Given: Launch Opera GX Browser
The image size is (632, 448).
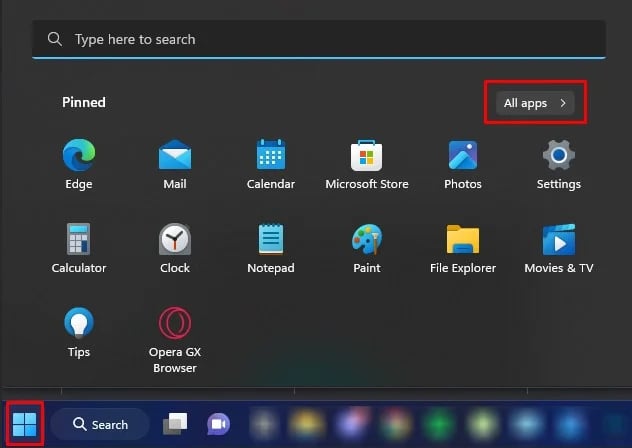Looking at the screenshot, I should pyautogui.click(x=175, y=340).
